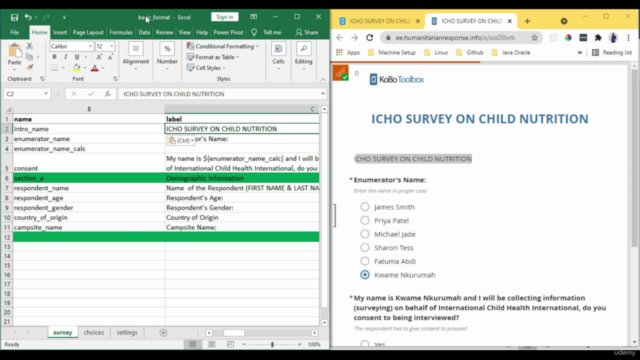Add a new sheet with plus icon
Screen dimensions: 640x360
click(x=163, y=333)
